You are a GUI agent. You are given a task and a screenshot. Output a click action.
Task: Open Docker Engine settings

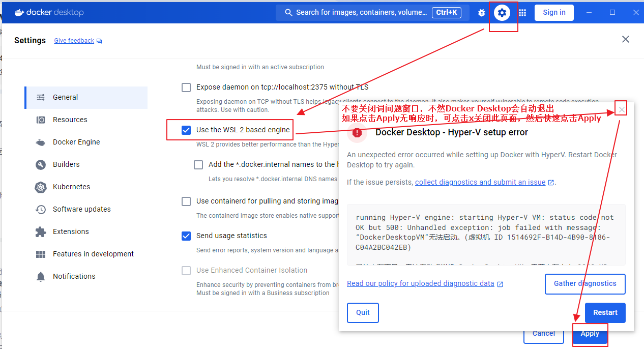[86, 142]
